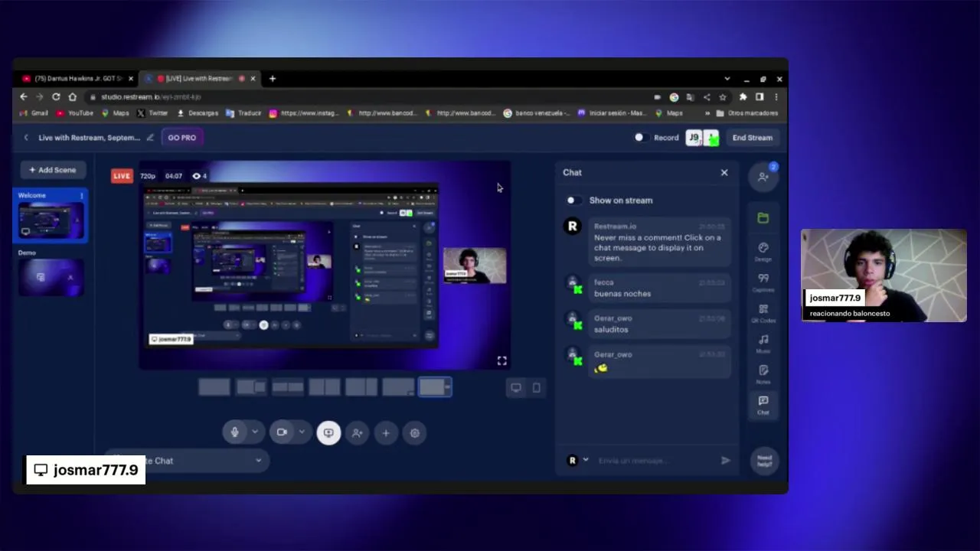Open the Music panel in the sidebar
Image resolution: width=980 pixels, height=551 pixels.
pyautogui.click(x=763, y=344)
